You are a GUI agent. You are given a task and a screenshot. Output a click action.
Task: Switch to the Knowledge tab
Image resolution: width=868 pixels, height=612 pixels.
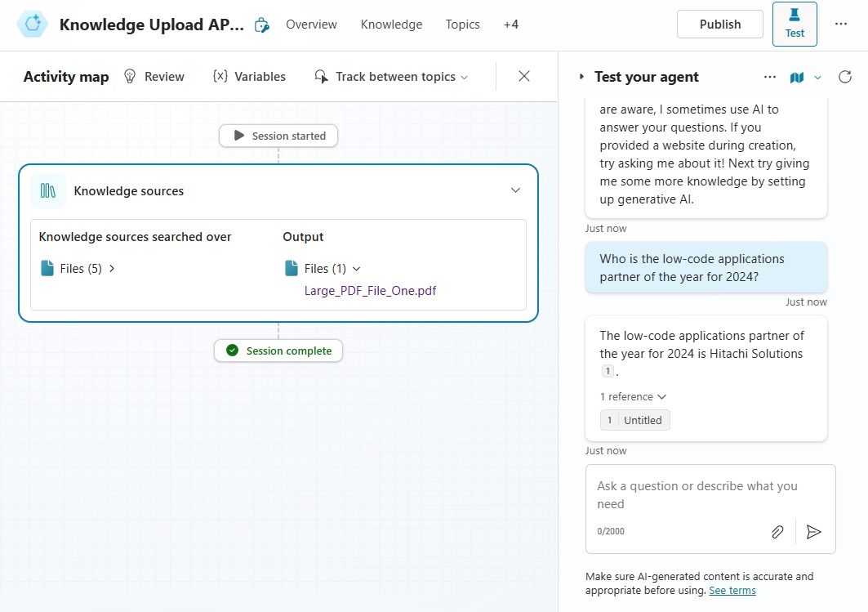point(391,25)
